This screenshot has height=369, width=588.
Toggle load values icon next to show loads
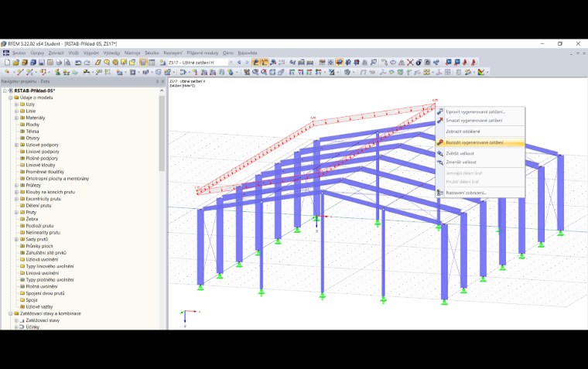265,62
